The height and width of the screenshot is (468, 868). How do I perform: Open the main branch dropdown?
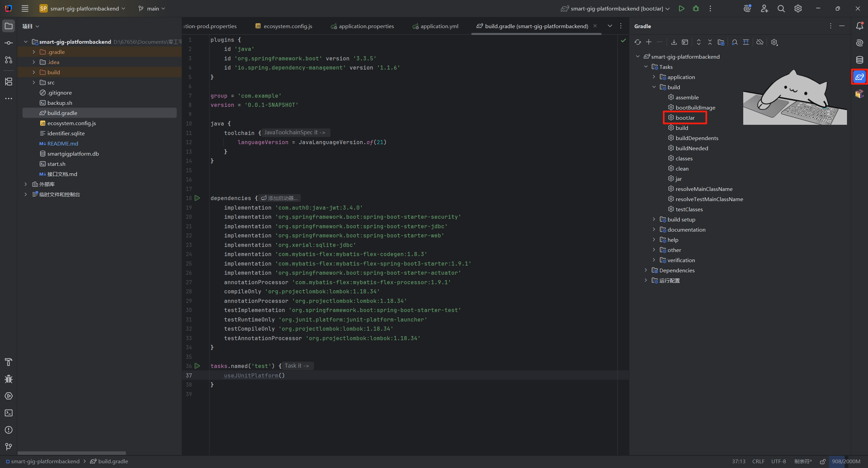tap(152, 8)
